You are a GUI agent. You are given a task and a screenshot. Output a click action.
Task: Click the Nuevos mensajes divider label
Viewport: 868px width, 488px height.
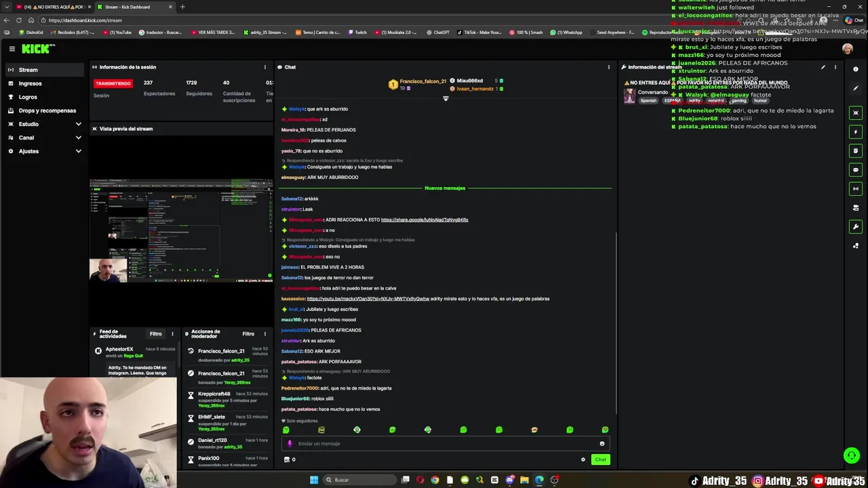445,188
